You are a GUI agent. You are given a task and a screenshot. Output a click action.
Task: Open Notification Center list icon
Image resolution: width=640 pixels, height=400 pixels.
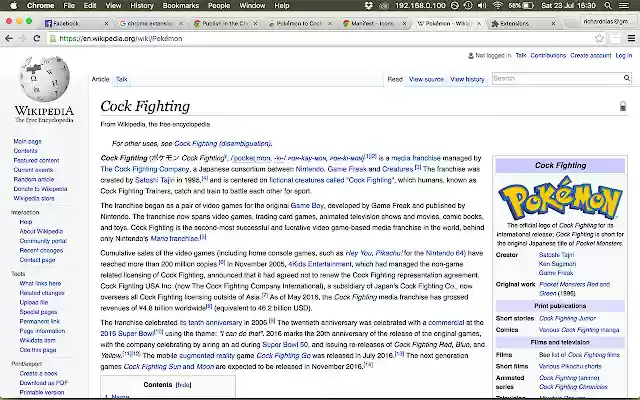[624, 5]
